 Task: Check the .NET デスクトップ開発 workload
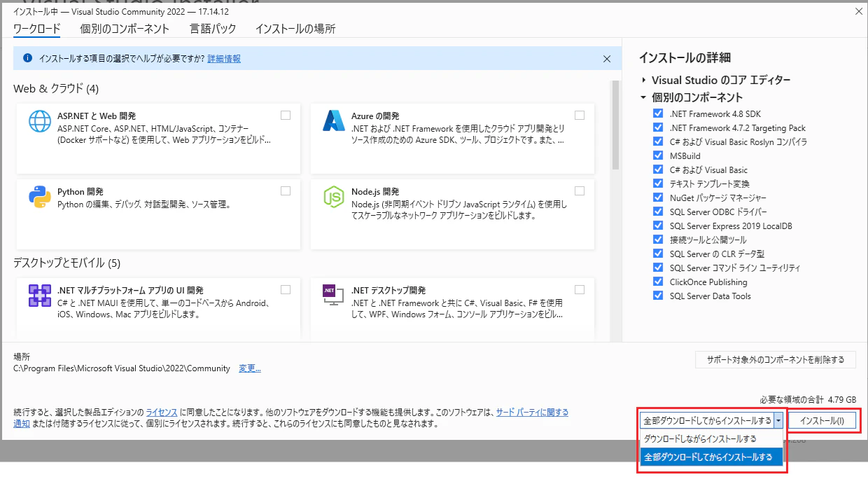(580, 290)
